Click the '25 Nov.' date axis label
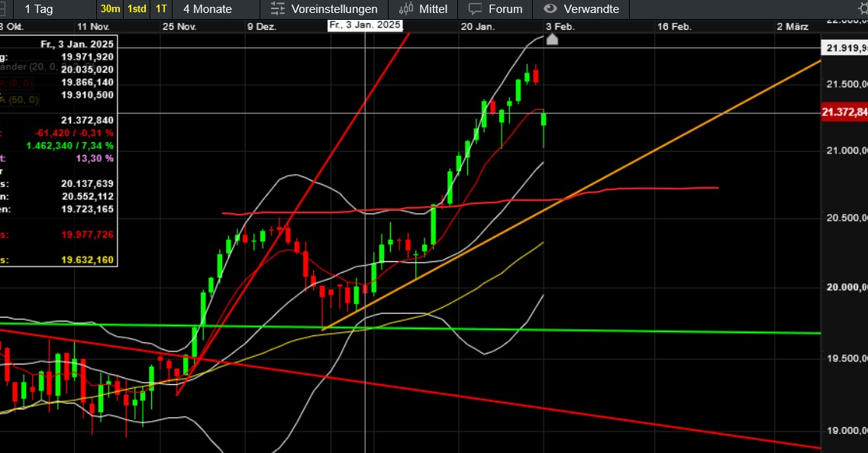868x453 pixels. click(x=179, y=27)
